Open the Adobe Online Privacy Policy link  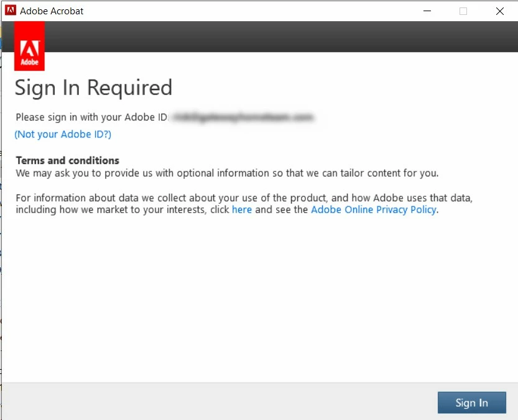coord(374,209)
